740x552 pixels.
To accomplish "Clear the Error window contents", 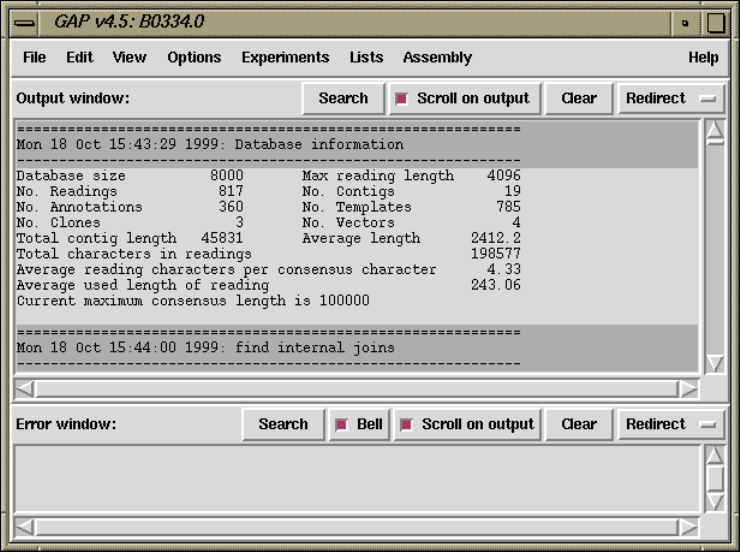I will (578, 425).
